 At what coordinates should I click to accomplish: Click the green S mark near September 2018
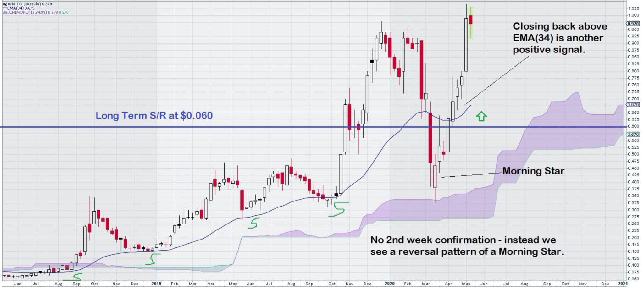tap(74, 277)
